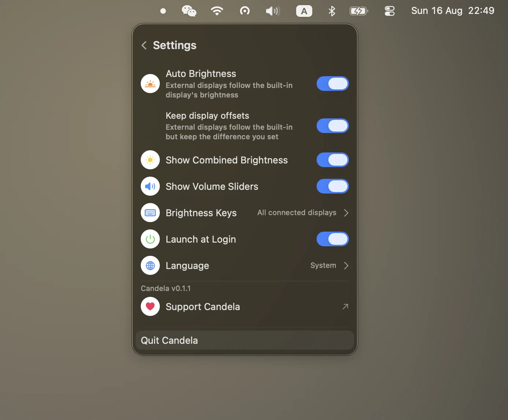Turn off the Launch at Login switch
Screen dimensions: 508x420
[x=333, y=239]
